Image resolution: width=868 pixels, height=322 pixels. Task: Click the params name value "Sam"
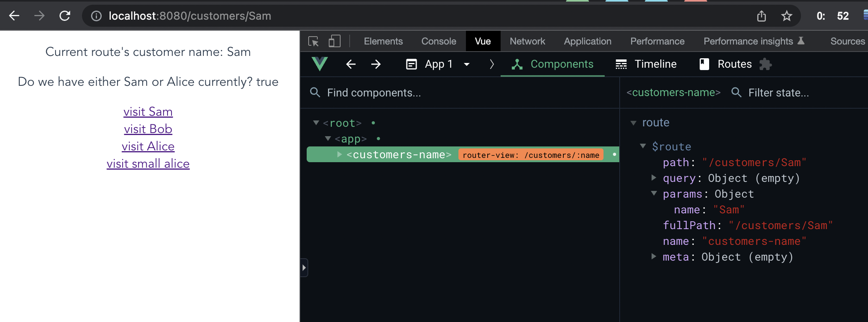pyautogui.click(x=729, y=210)
